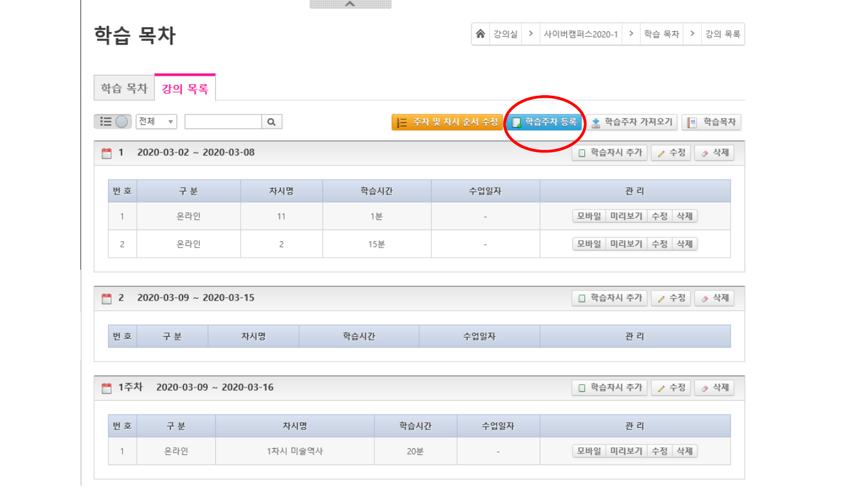Click the 학습주차 등록 button
This screenshot has width=868, height=488.
pyautogui.click(x=544, y=122)
